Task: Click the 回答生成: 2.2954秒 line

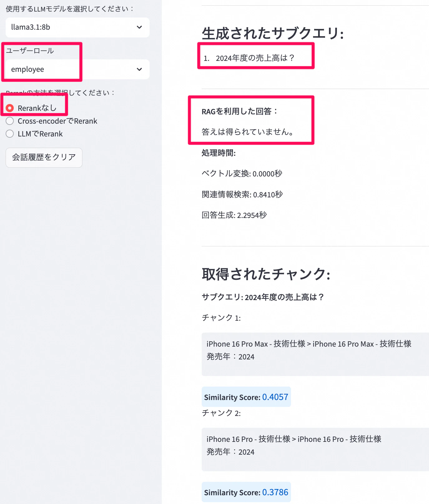Action: (234, 215)
